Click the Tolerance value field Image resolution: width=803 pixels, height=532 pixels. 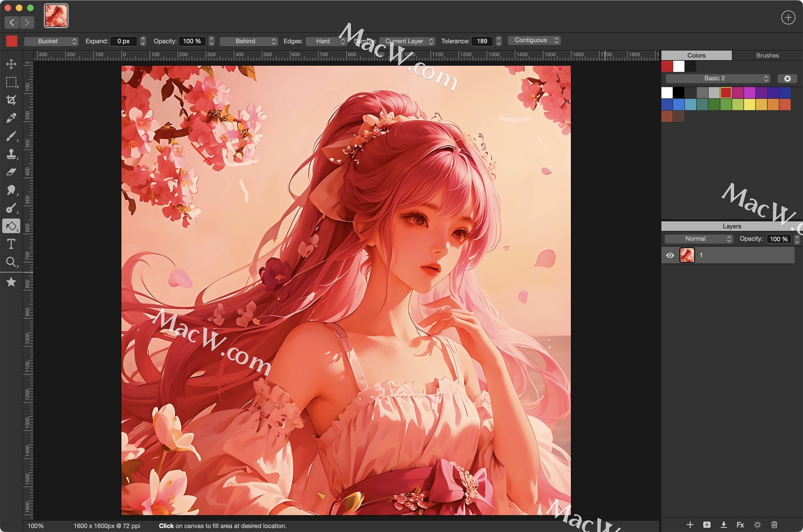(482, 41)
